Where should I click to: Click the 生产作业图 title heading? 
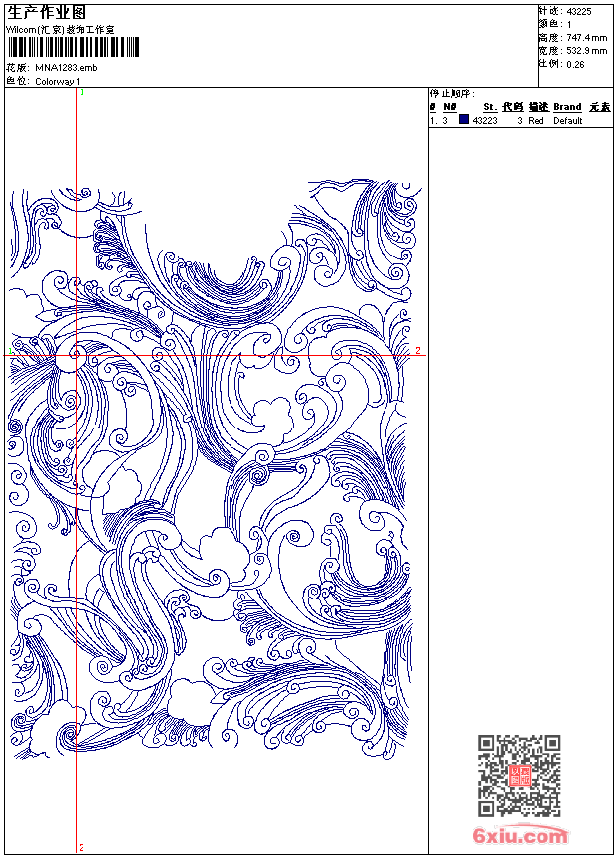tap(47, 12)
